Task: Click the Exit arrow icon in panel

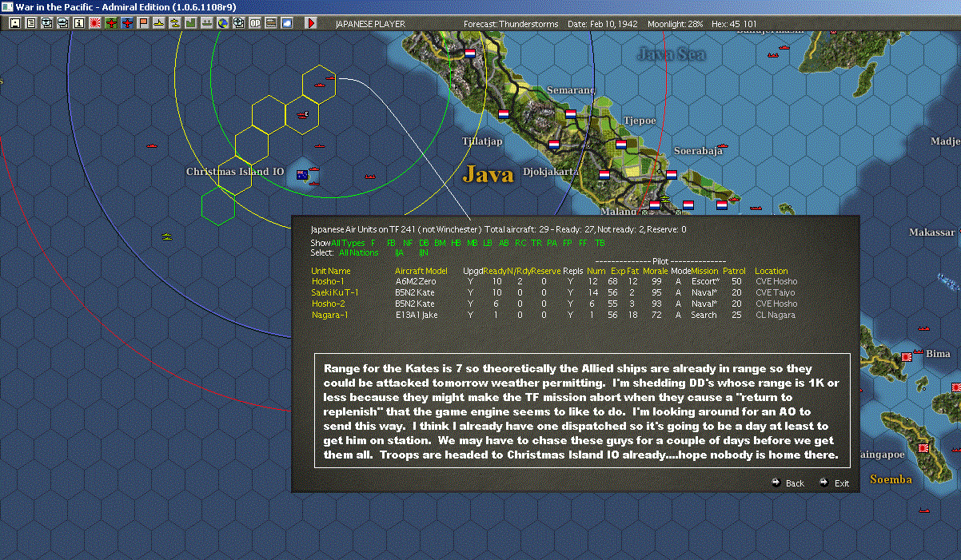Action: tap(824, 483)
